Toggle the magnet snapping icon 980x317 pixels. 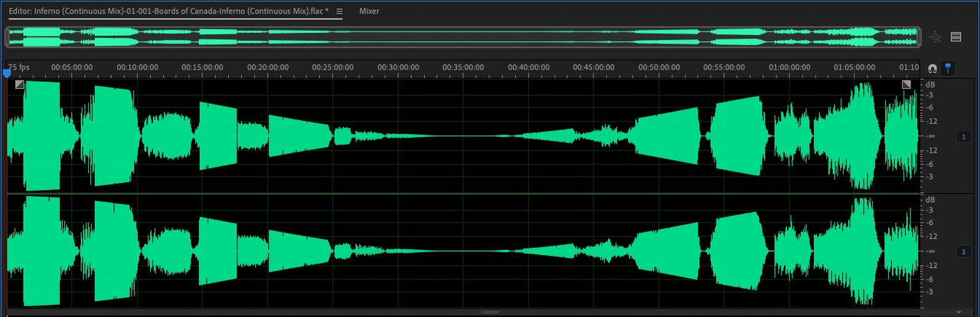932,68
